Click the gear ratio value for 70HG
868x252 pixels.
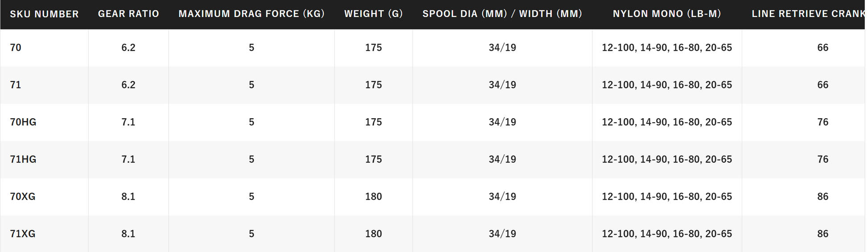[x=128, y=122]
